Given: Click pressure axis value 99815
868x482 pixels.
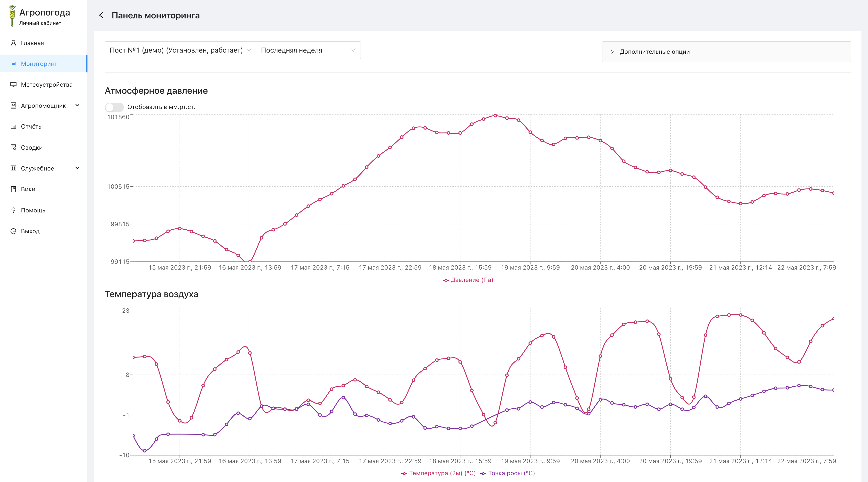Looking at the screenshot, I should 120,224.
